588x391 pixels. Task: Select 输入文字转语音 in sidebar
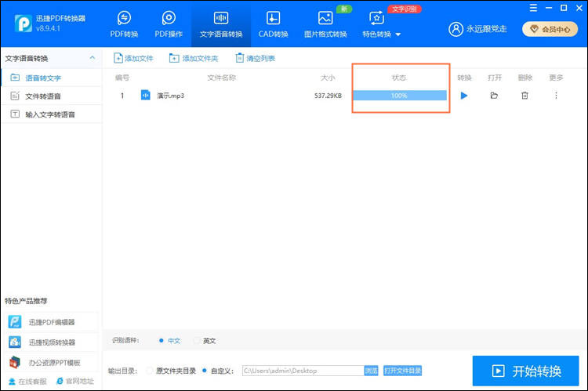52,114
